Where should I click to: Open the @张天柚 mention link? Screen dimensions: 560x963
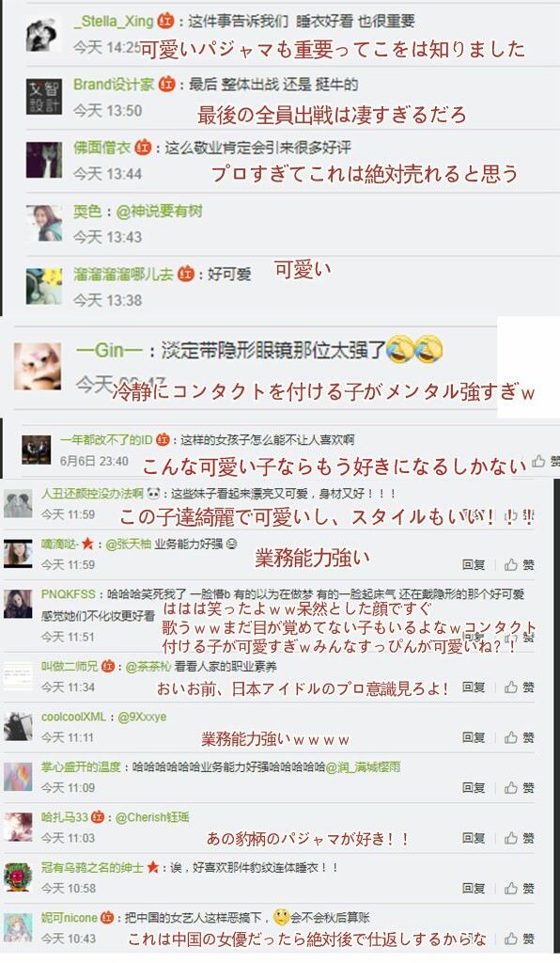point(128,545)
